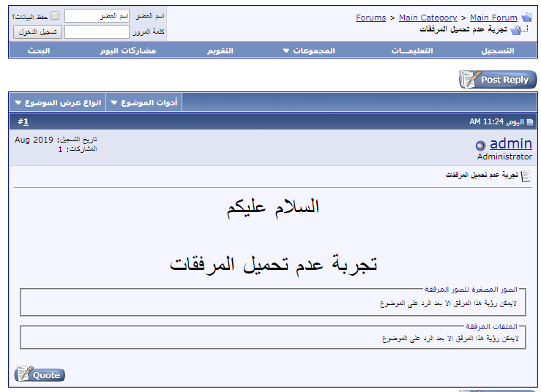Click the post document icon beside thread title

click(526, 176)
